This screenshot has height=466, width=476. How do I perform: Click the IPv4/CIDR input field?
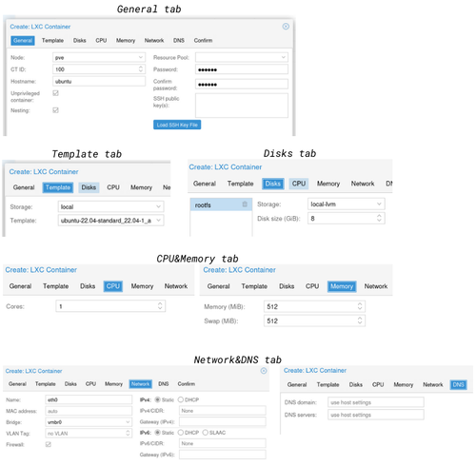coord(223,411)
